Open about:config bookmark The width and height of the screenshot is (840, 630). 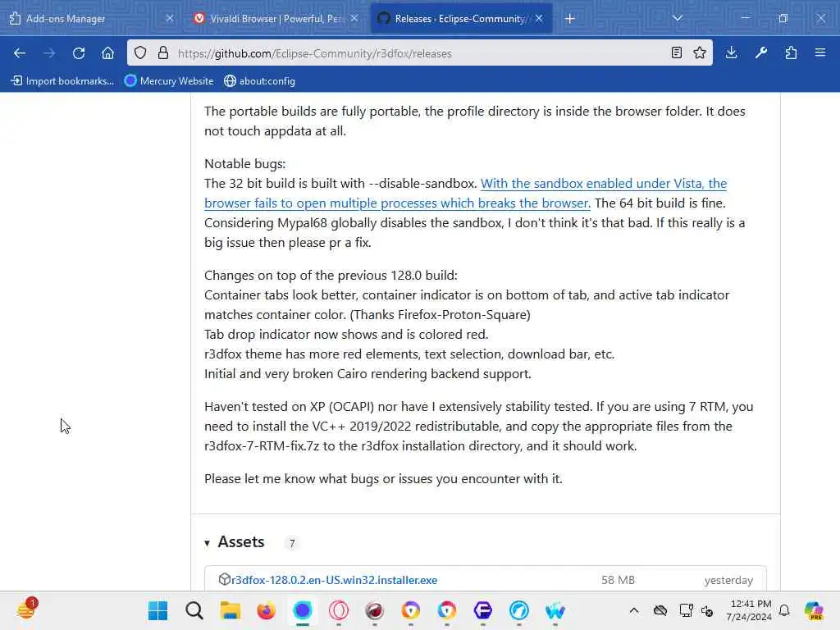(260, 81)
